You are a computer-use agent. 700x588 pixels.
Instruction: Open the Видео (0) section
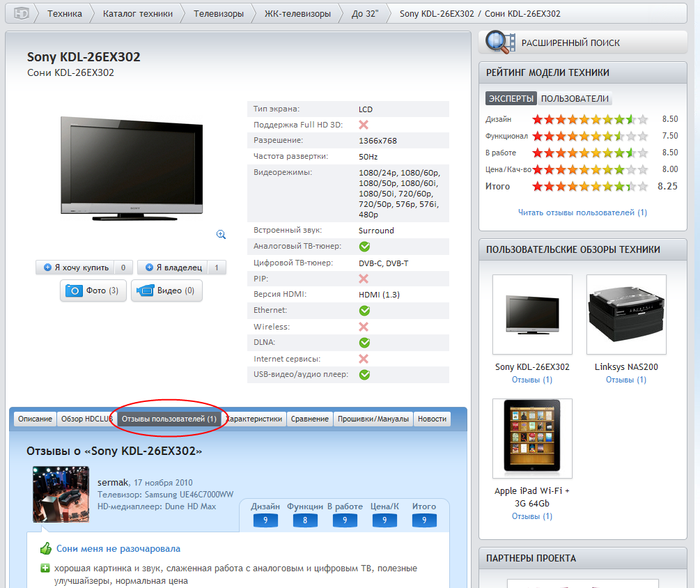[166, 291]
